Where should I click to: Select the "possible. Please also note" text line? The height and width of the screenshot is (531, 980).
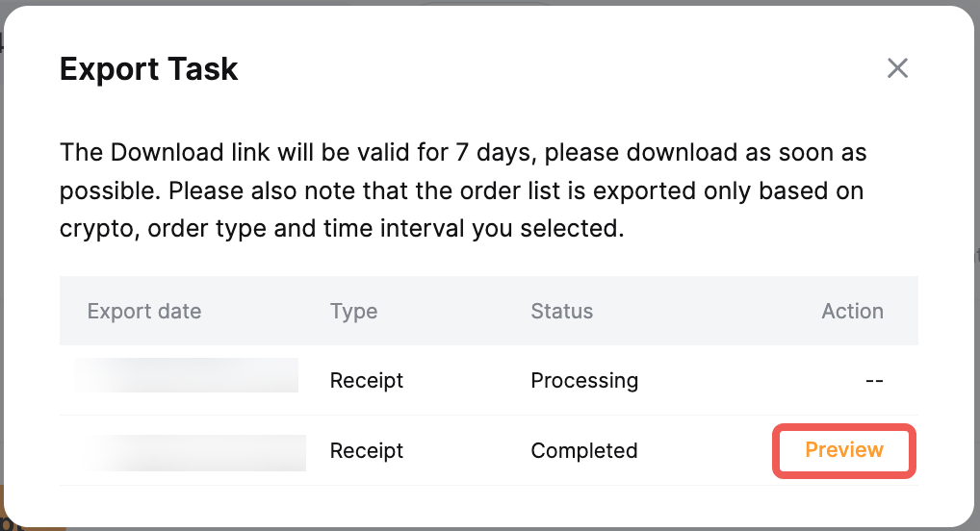(x=462, y=190)
